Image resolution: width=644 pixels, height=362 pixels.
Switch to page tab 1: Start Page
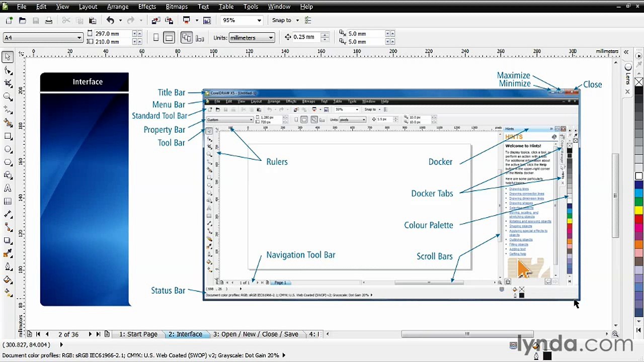(138, 334)
